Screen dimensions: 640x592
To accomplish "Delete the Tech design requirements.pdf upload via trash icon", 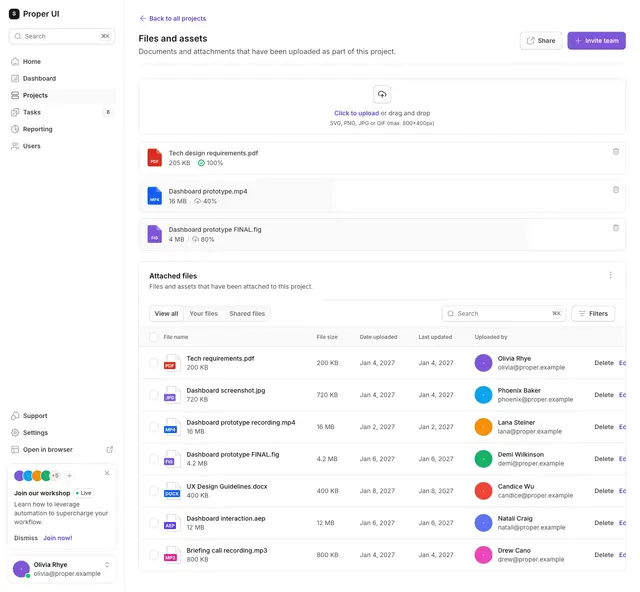I will tap(616, 152).
